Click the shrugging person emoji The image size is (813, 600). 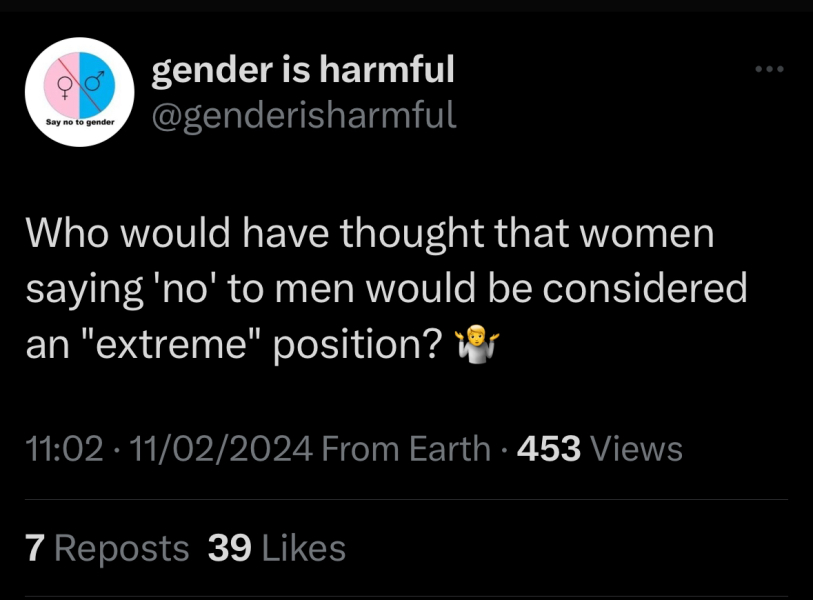(479, 344)
